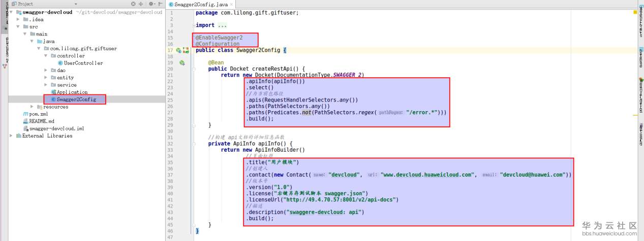The height and width of the screenshot is (241, 644).
Task: Click the service package folder icon
Action: (53, 85)
